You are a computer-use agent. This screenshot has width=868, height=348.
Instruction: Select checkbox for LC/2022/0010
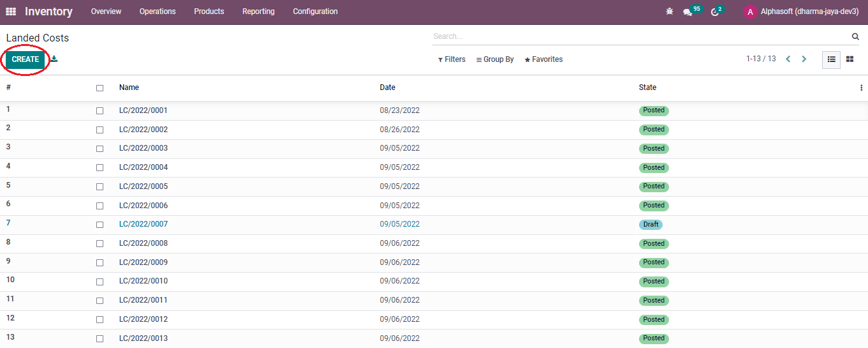99,282
